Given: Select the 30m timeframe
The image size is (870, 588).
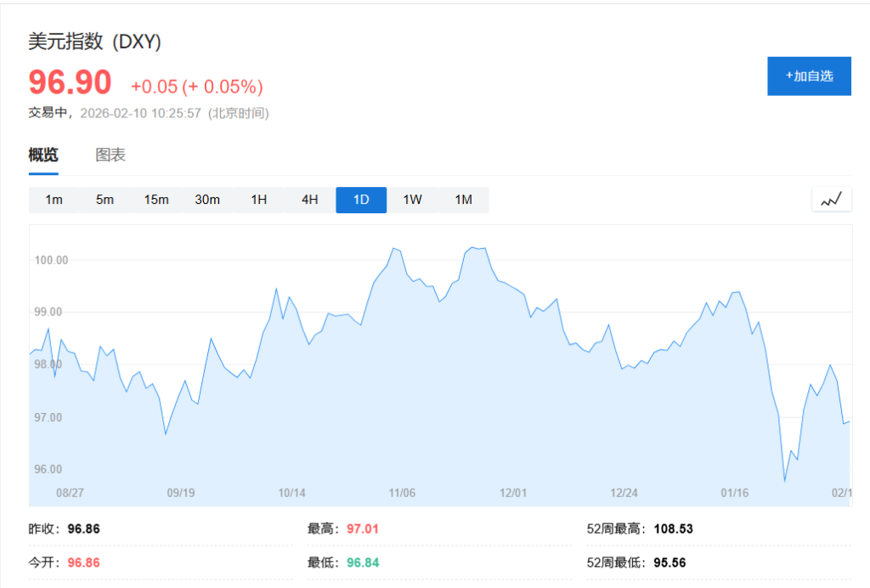Looking at the screenshot, I should [x=207, y=199].
